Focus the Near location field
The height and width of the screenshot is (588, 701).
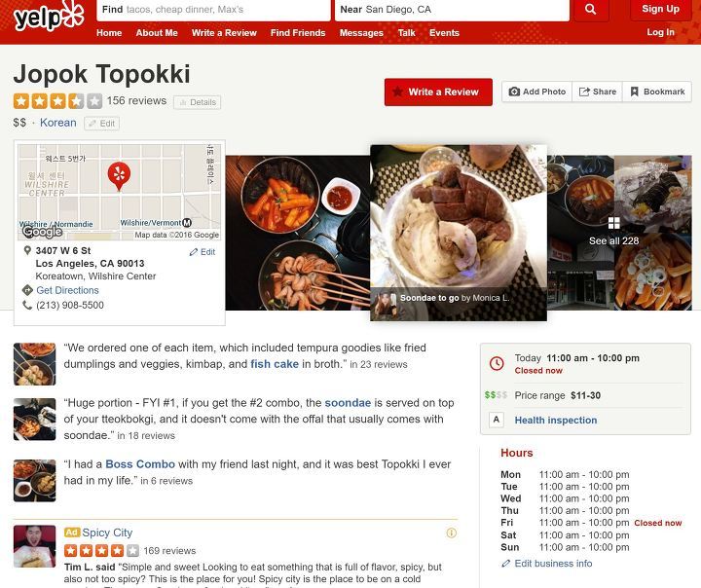tap(452, 10)
